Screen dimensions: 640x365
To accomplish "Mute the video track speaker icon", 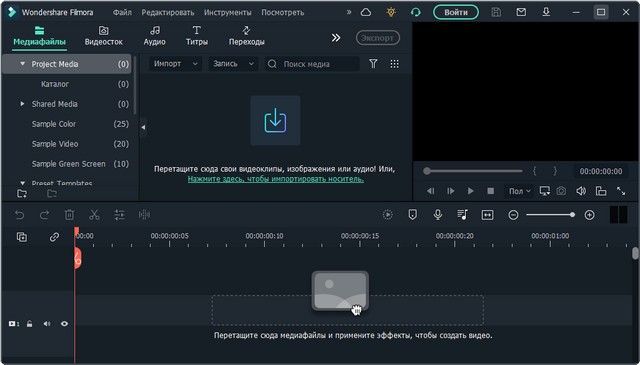I will pos(47,324).
